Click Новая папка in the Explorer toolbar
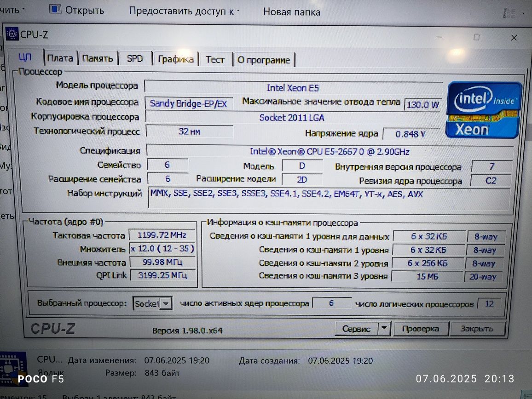 [x=292, y=12]
